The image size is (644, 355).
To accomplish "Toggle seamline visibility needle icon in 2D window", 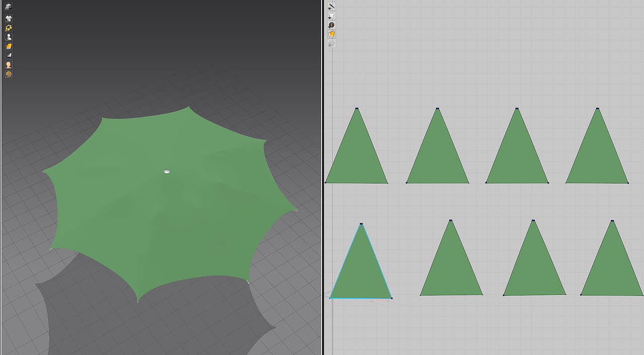I will pos(332,7).
